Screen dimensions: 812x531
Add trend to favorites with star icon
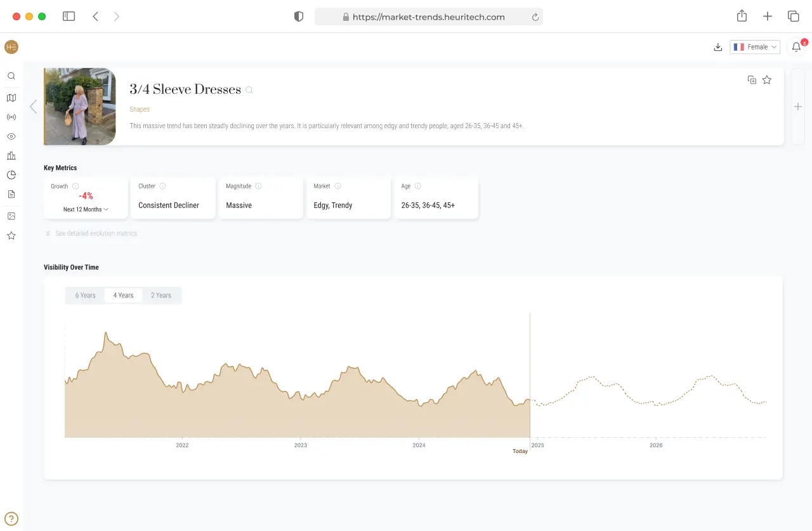[767, 80]
